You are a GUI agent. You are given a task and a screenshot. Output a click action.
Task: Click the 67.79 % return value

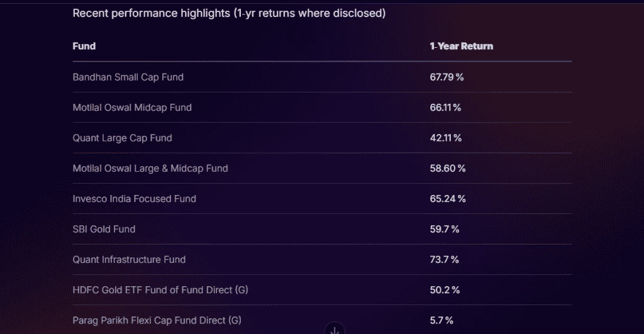pos(447,77)
